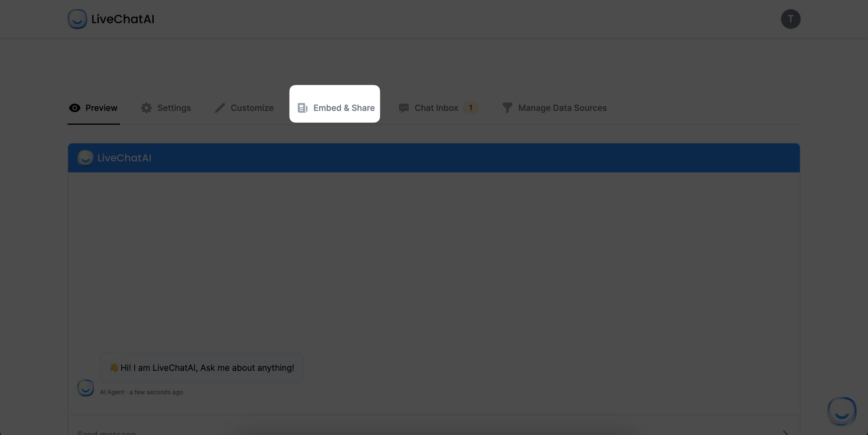Open the user avatar T menu

click(x=790, y=19)
